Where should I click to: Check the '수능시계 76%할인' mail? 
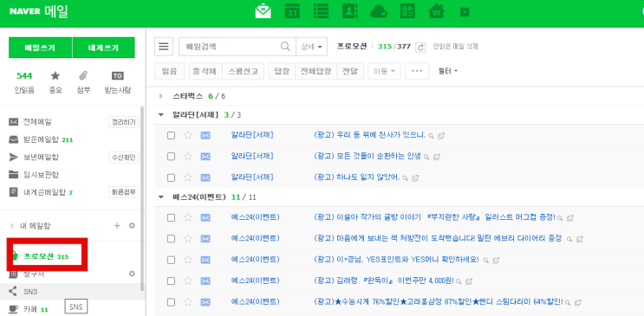[x=171, y=302]
